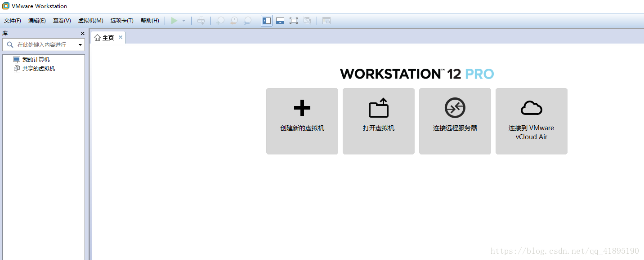Open the 编辑(E) menu
The height and width of the screenshot is (260, 644).
point(37,21)
